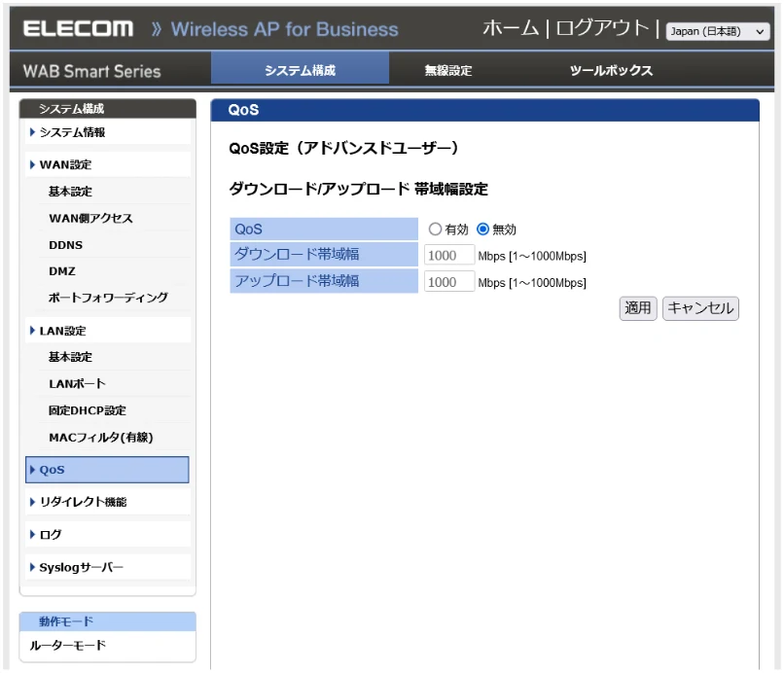Click the ダウンロード帯域幅 input field

449,255
